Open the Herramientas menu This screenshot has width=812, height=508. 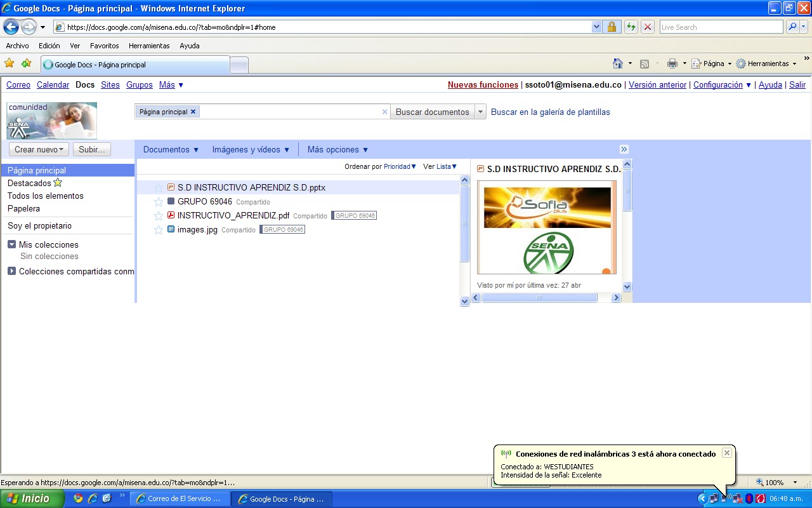pos(149,46)
